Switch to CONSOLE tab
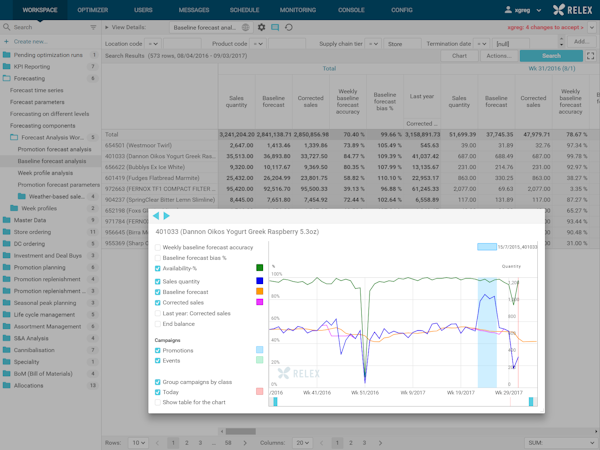This screenshot has height=450, width=600. 351,10
